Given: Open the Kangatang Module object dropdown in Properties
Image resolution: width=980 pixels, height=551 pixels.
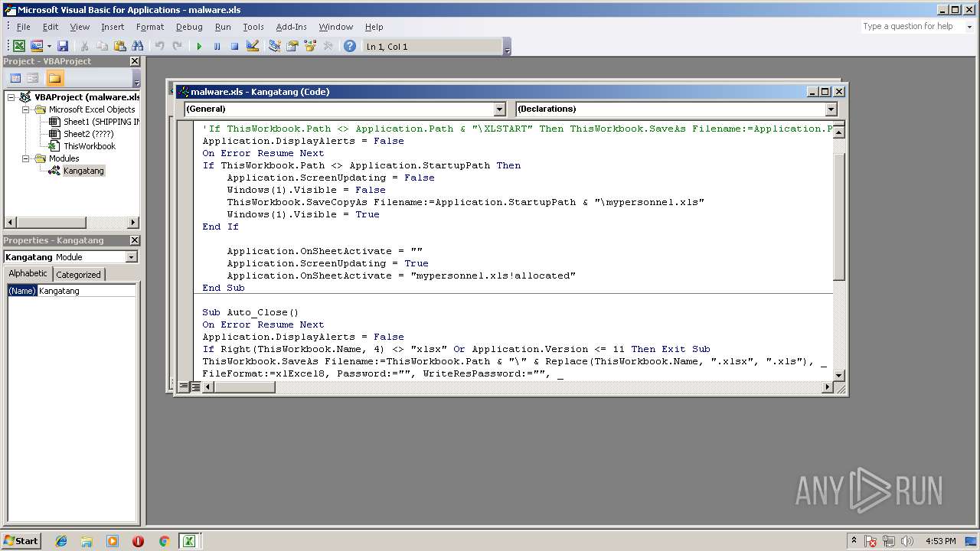Looking at the screenshot, I should [131, 257].
